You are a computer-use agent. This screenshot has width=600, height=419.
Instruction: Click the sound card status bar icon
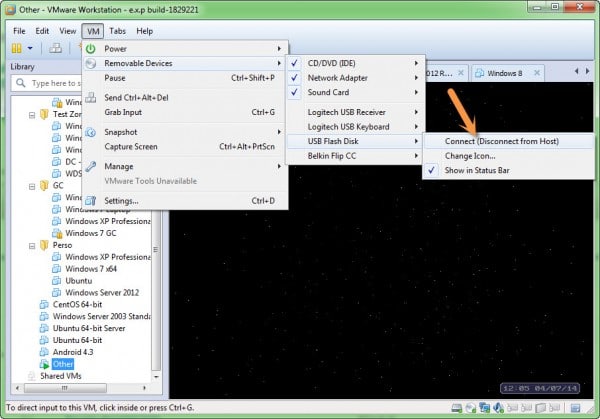(x=498, y=408)
